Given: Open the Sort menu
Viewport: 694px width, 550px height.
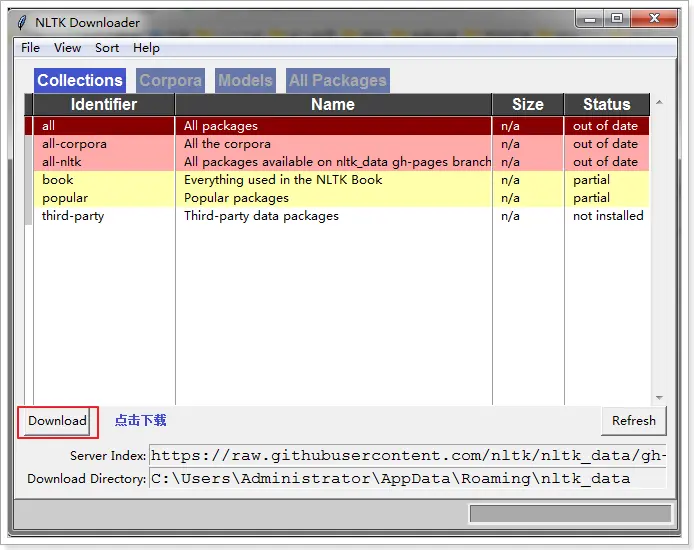Looking at the screenshot, I should [x=107, y=47].
